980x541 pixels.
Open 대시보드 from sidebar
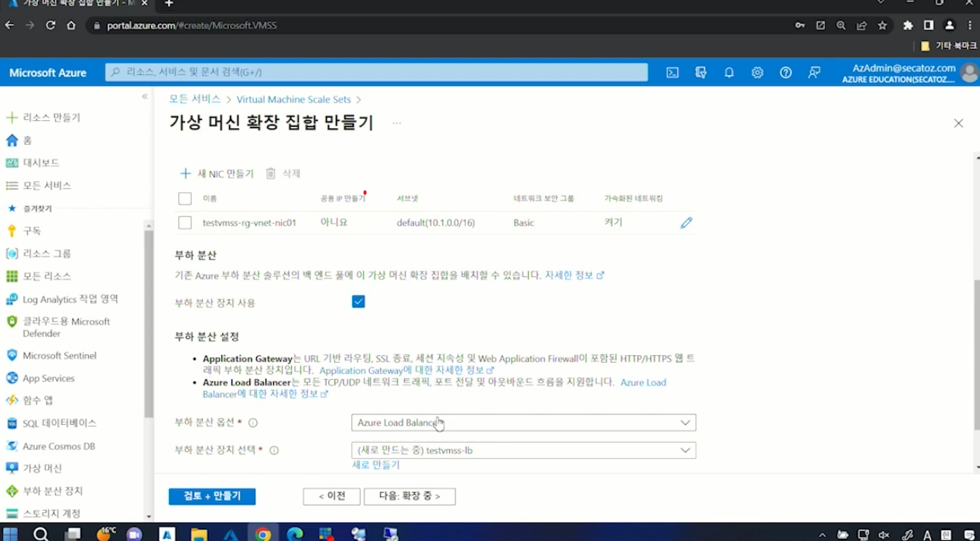coord(33,163)
